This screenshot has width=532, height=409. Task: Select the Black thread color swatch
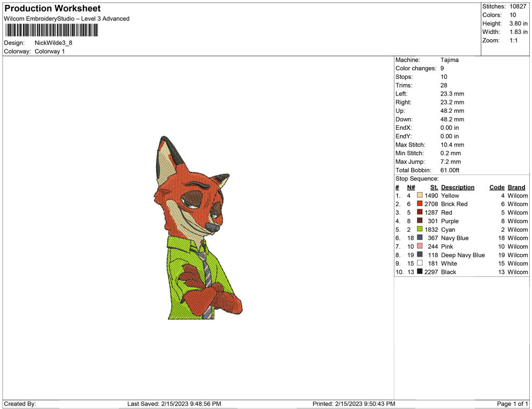(420, 272)
